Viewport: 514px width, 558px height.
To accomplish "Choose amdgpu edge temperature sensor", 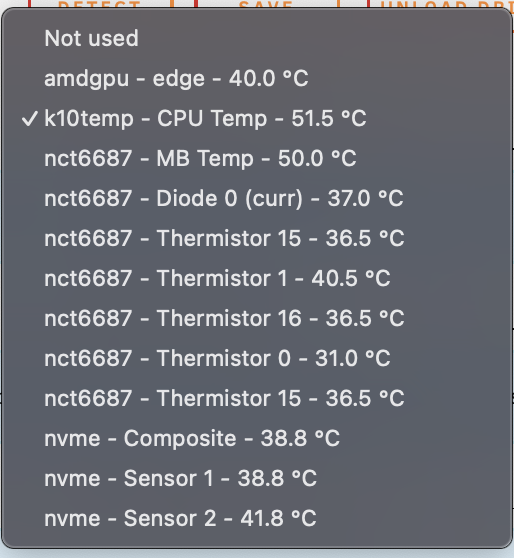I will click(256, 78).
